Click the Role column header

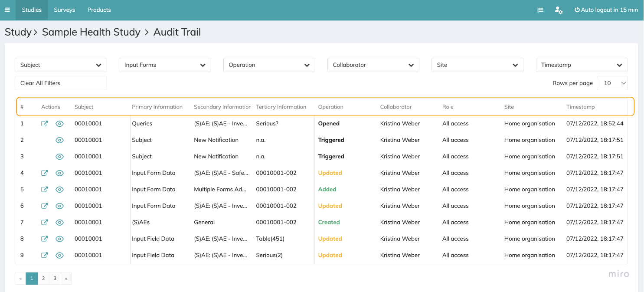pos(448,107)
